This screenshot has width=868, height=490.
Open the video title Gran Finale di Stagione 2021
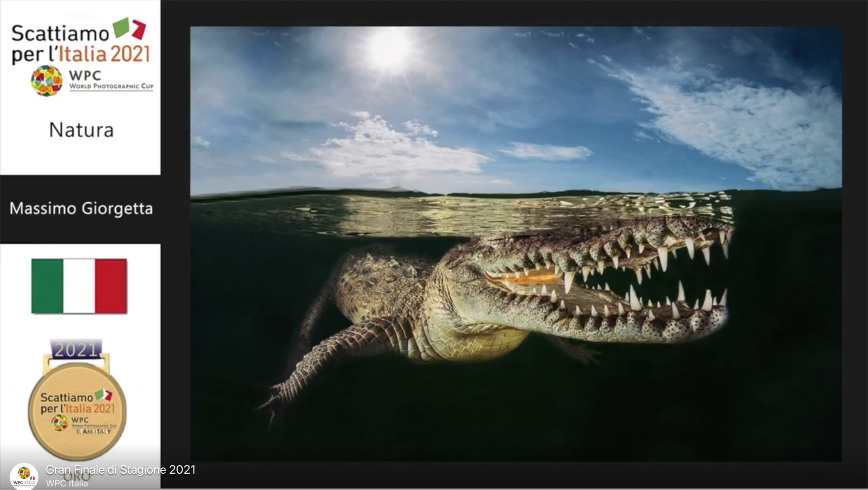pos(121,470)
